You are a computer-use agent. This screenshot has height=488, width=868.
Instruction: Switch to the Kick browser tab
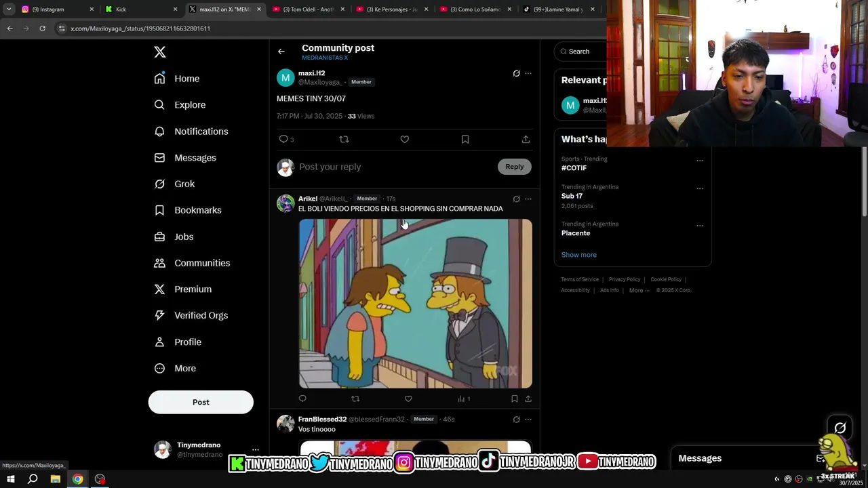(140, 9)
